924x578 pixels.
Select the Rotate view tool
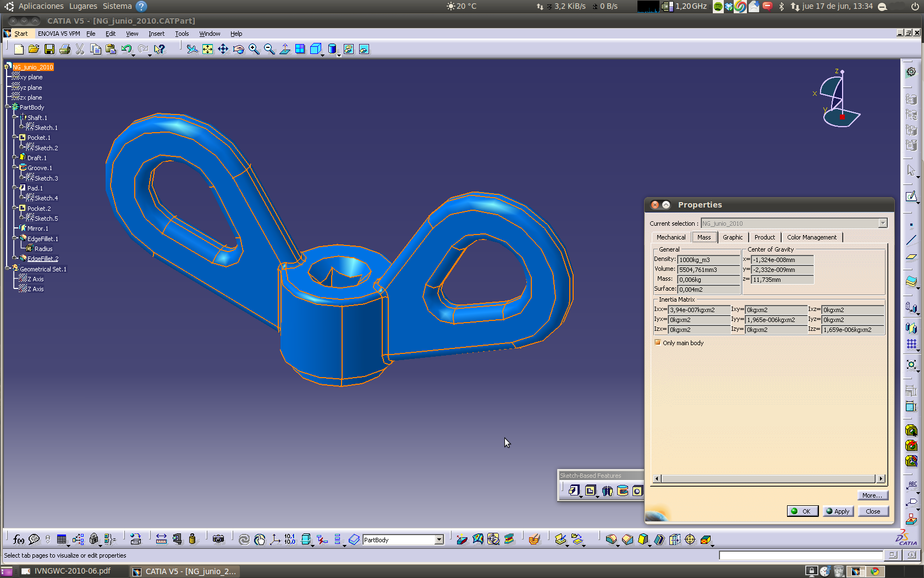[238, 50]
